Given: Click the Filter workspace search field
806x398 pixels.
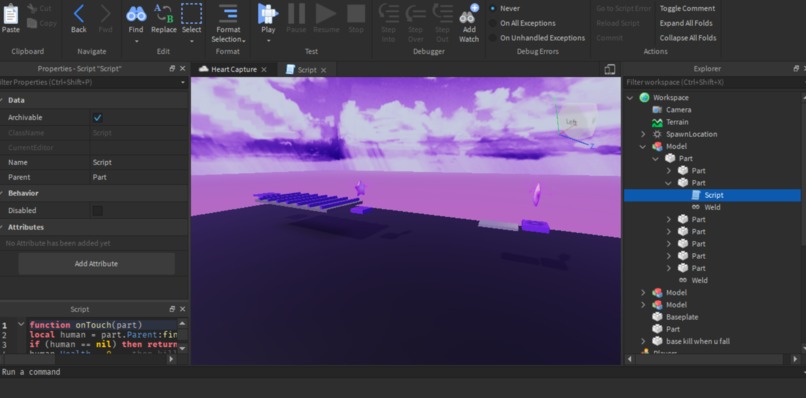Looking at the screenshot, I should 712,83.
